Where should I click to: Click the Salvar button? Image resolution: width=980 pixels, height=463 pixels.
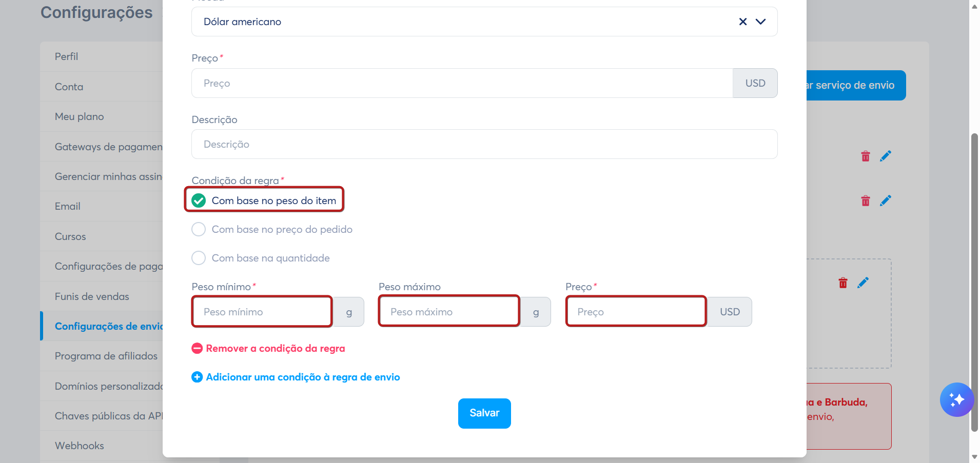[484, 413]
